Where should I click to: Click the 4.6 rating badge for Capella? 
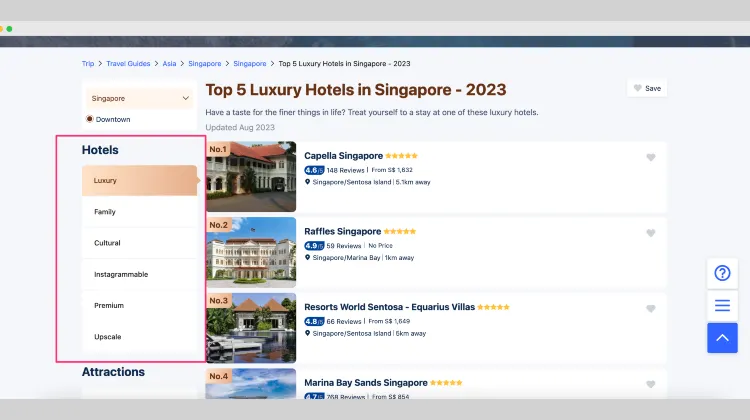[x=314, y=170]
